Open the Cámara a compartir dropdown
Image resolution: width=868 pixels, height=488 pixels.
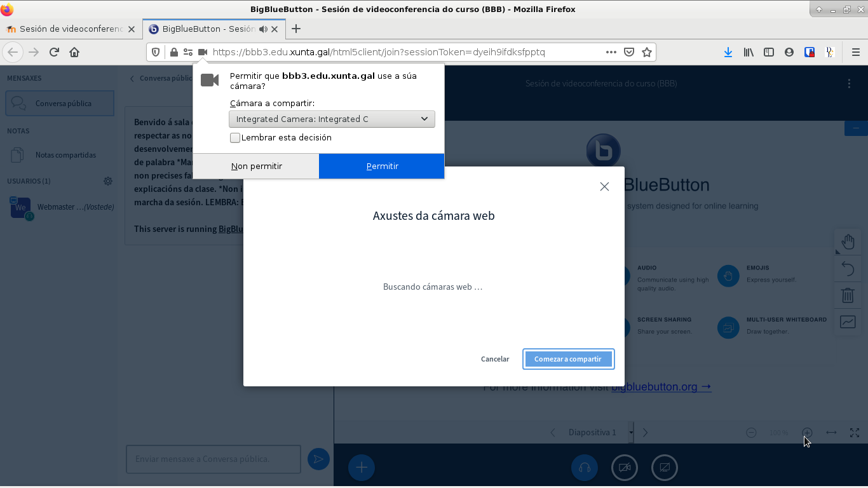point(332,119)
